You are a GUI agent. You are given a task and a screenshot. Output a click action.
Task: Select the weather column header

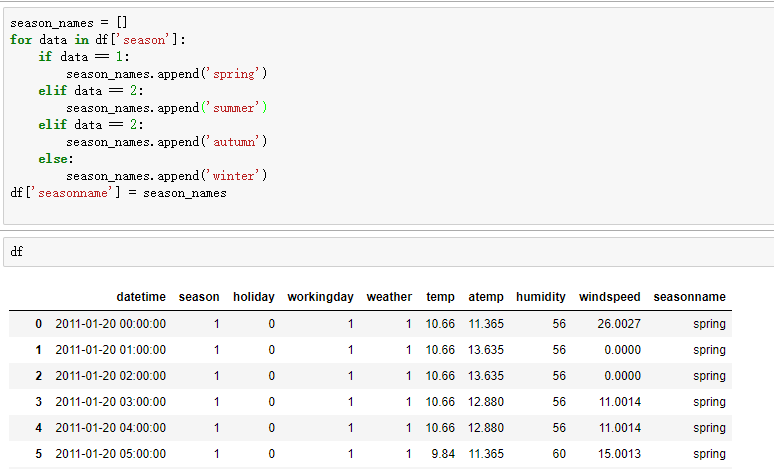389,297
